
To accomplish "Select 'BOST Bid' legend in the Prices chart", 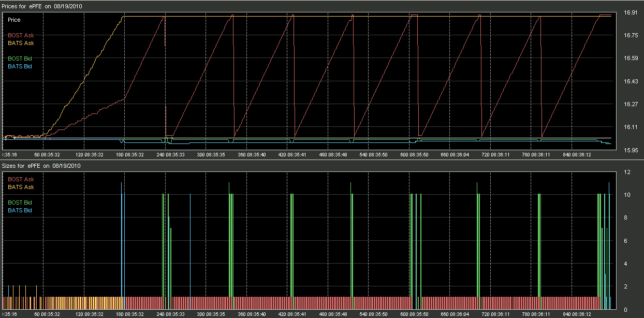I will pyautogui.click(x=20, y=59).
